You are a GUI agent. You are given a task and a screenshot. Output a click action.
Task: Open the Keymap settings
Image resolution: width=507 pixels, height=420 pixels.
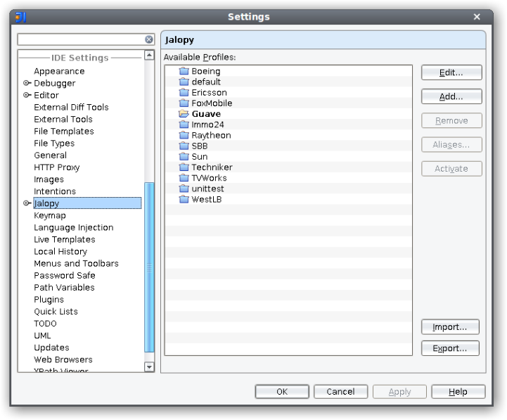(x=50, y=215)
